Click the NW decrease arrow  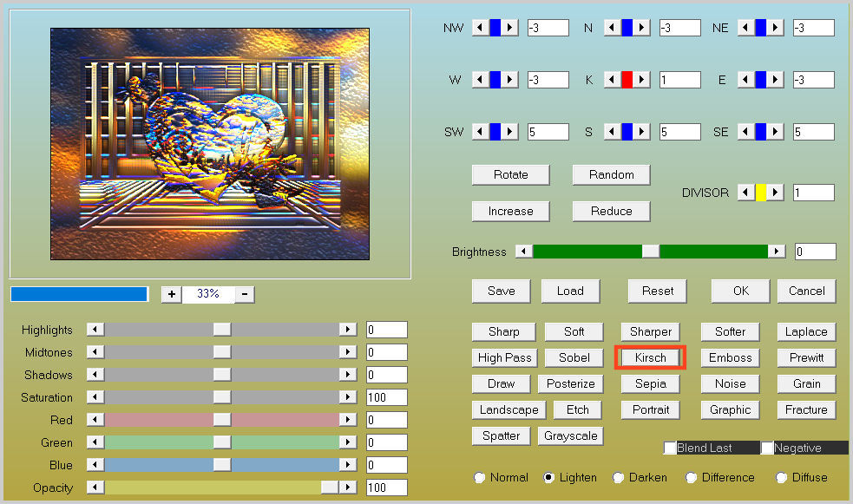(x=480, y=28)
